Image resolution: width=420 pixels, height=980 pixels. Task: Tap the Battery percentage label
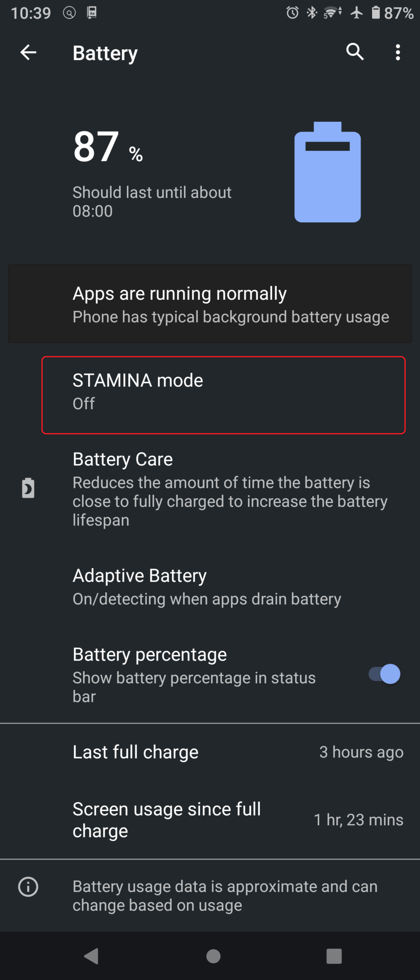pyautogui.click(x=150, y=654)
